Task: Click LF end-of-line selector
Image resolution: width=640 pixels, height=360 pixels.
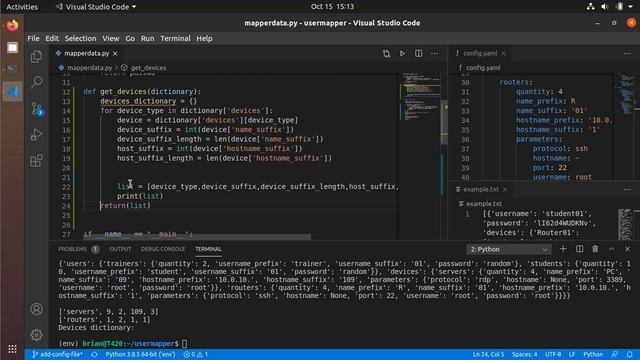Action: click(x=572, y=354)
